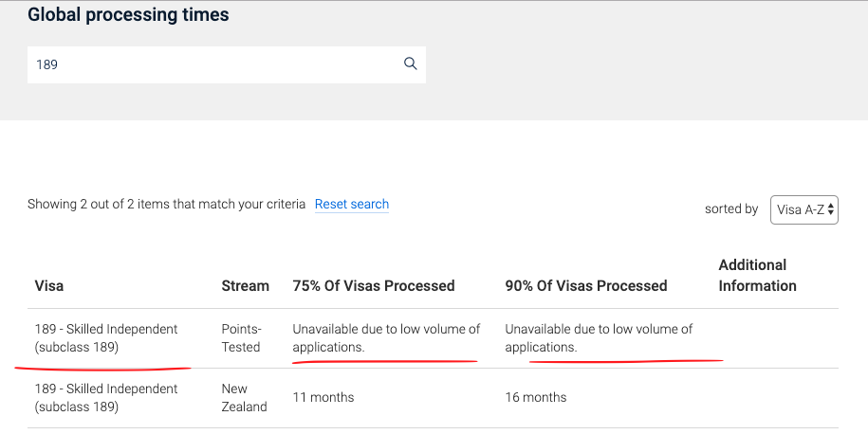Click the Points-Tested stream cell
Screen dimensions: 868x434
coord(241,337)
